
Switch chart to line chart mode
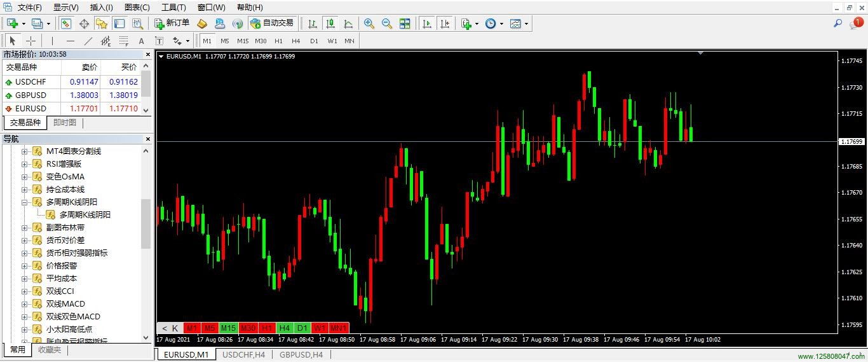click(348, 24)
